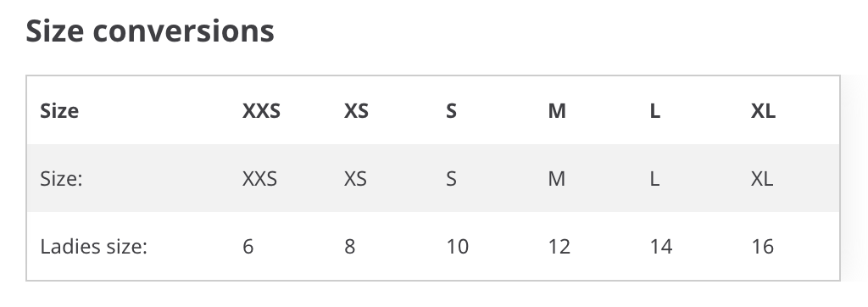
Task: Click the 'Ladies size:' row label
Action: click(x=93, y=247)
